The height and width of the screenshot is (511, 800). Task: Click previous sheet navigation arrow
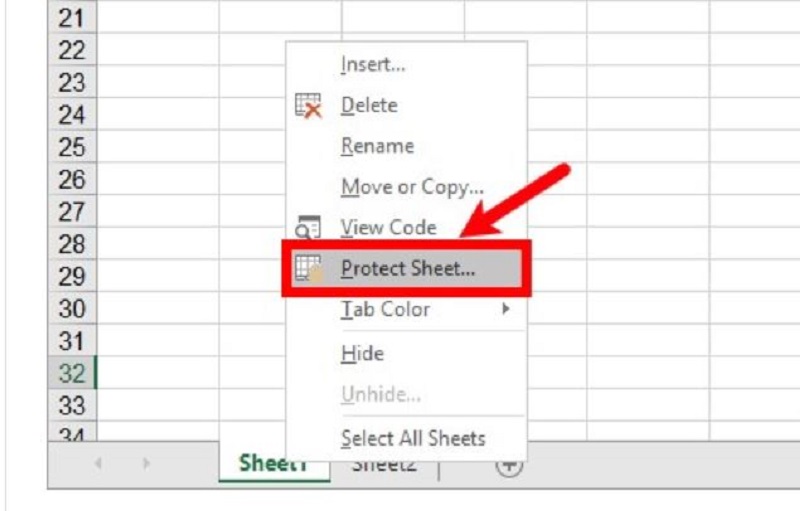(98, 463)
